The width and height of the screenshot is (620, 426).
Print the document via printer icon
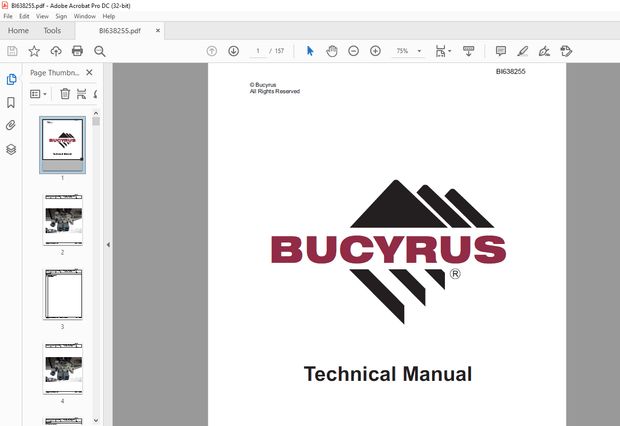point(78,51)
